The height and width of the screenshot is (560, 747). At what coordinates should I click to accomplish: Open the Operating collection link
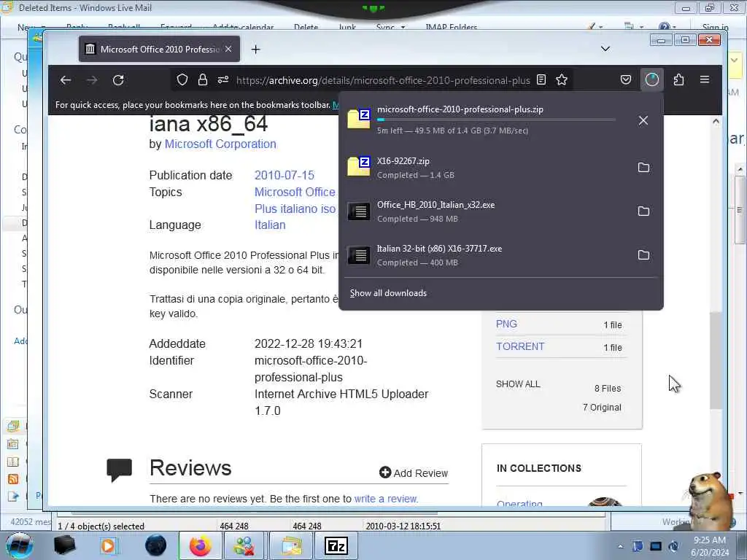[x=519, y=503]
